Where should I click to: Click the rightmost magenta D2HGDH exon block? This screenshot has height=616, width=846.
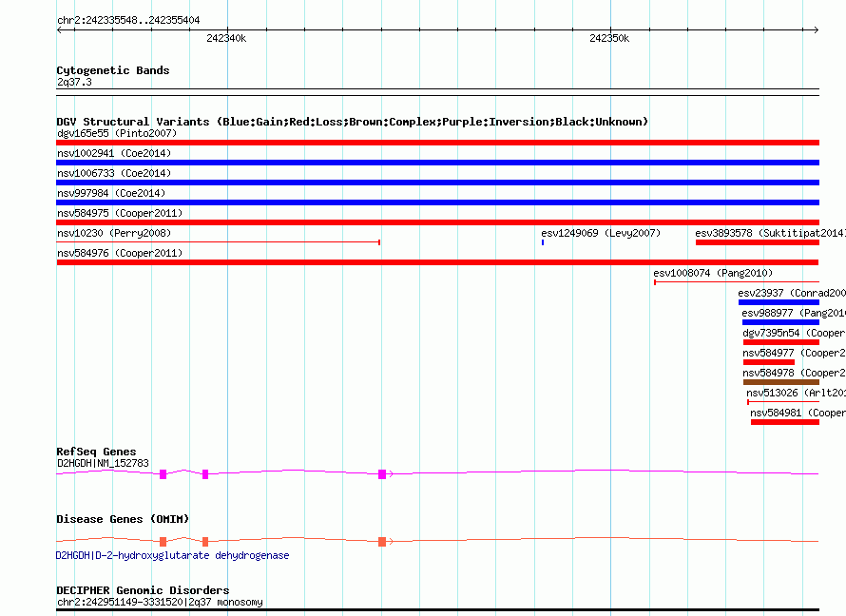[382, 474]
